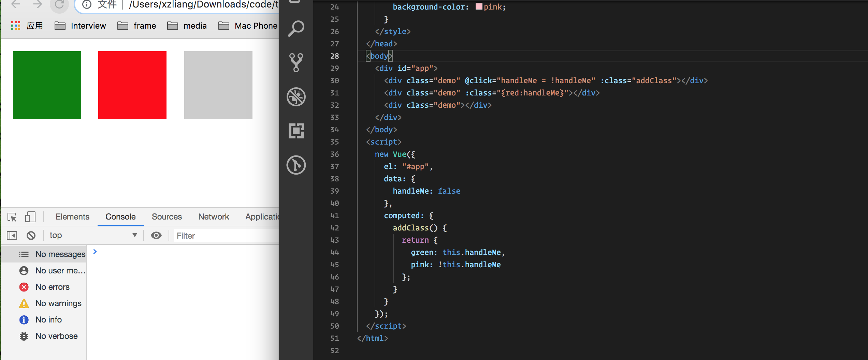868x360 pixels.
Task: Toggle device toolbar in DevTools
Action: click(x=30, y=217)
